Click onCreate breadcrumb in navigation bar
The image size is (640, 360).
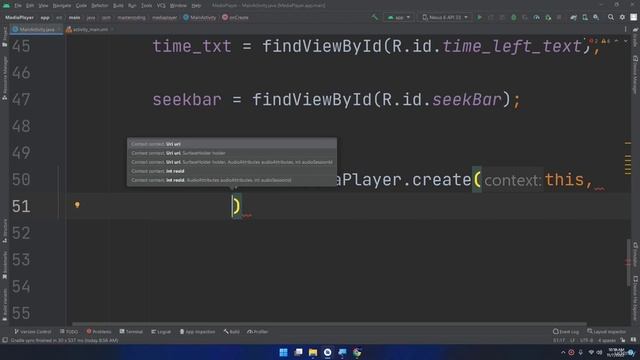pos(236,18)
